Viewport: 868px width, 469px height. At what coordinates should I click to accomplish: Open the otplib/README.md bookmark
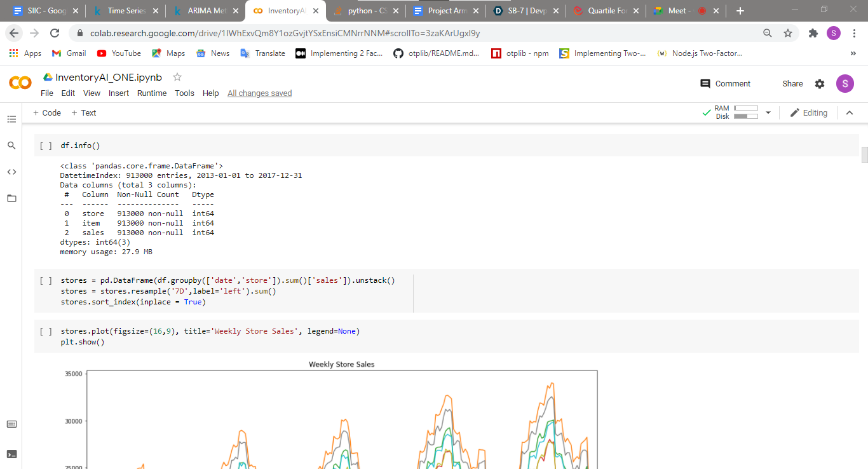[437, 53]
